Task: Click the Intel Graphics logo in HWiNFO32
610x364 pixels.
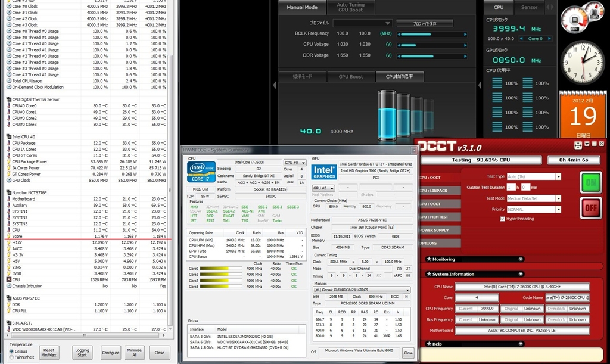Action: coord(323,172)
